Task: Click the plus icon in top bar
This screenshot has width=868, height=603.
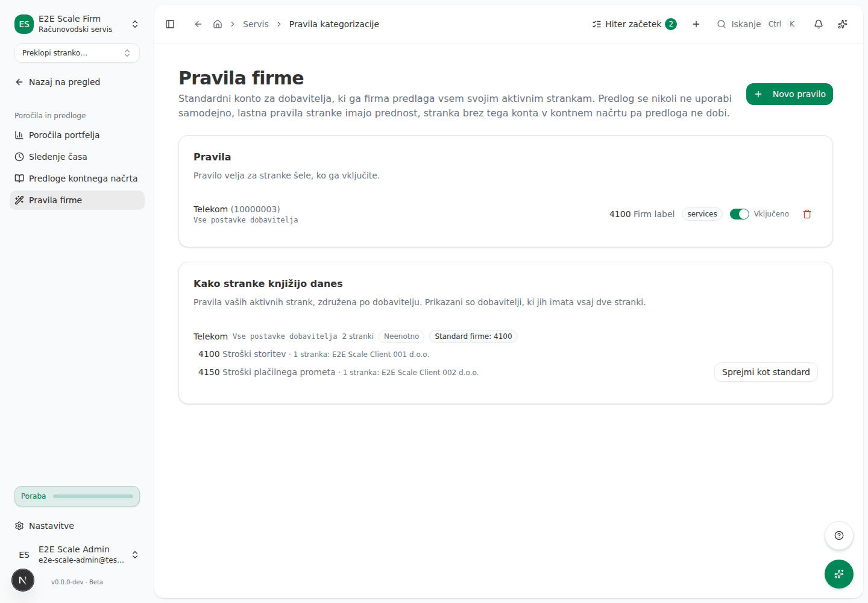Action: pos(696,24)
